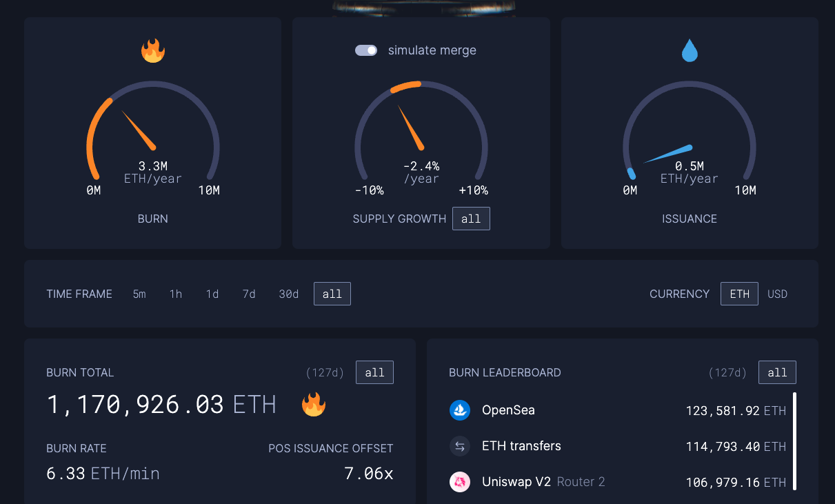835x504 pixels.
Task: Click the flame icon above the burn gauge
Action: (152, 50)
